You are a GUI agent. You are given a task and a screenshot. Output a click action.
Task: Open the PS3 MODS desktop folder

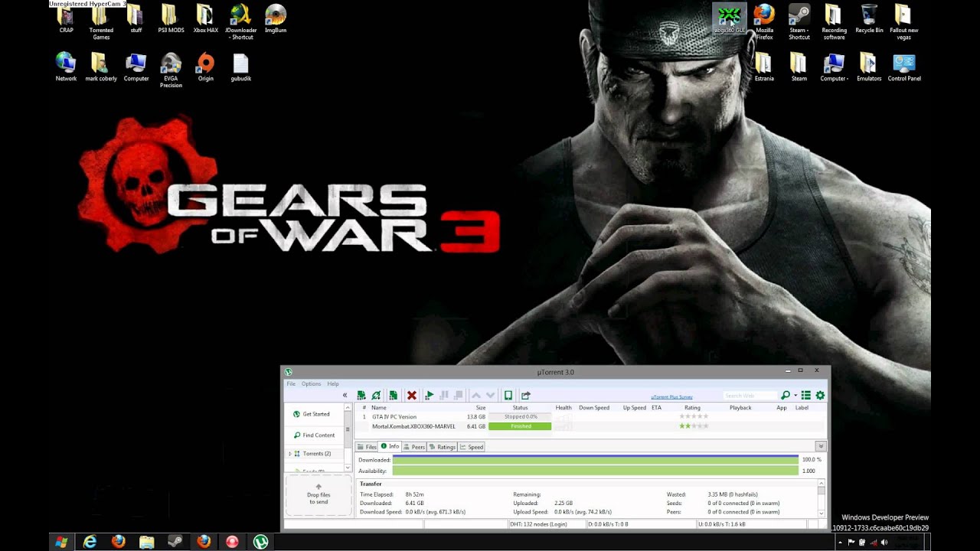click(x=171, y=19)
